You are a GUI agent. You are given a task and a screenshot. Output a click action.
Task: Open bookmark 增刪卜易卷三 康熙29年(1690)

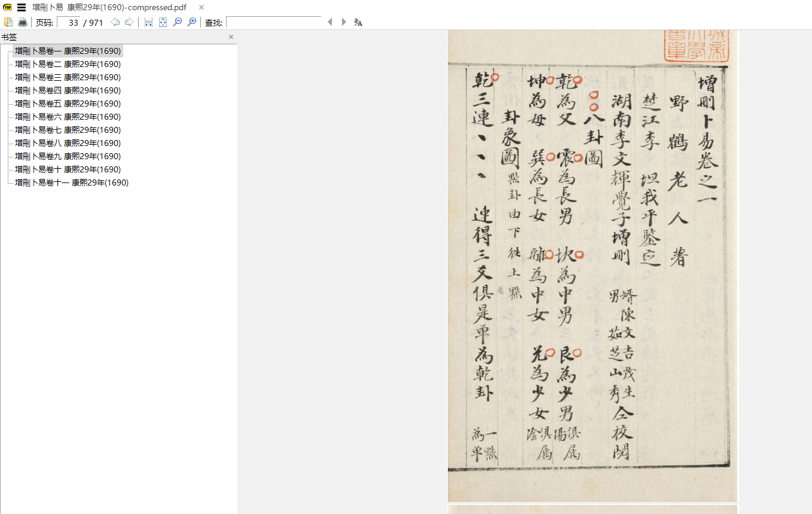[68, 77]
